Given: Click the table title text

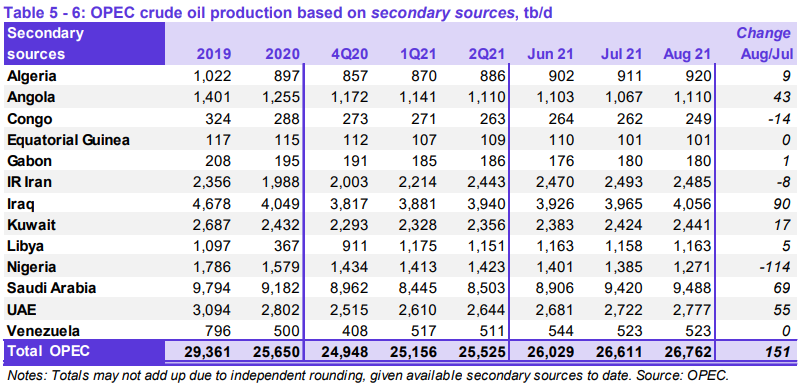Looking at the screenshot, I should pyautogui.click(x=279, y=12).
